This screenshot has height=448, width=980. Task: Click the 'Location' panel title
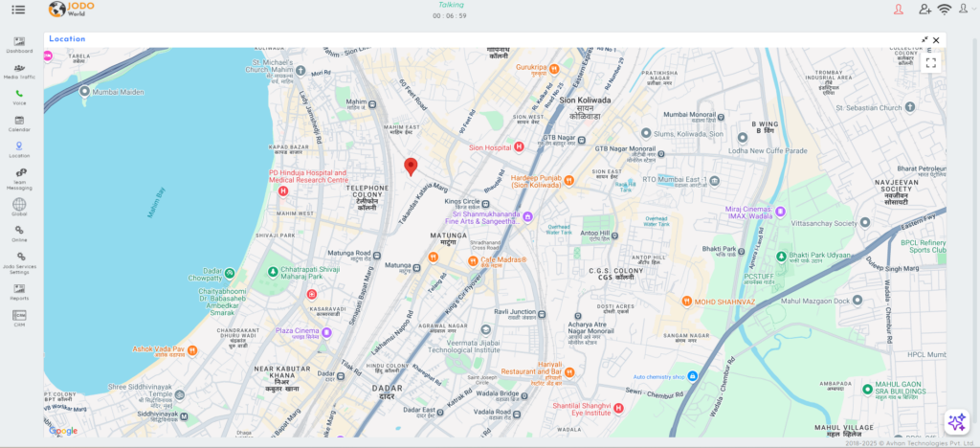68,38
